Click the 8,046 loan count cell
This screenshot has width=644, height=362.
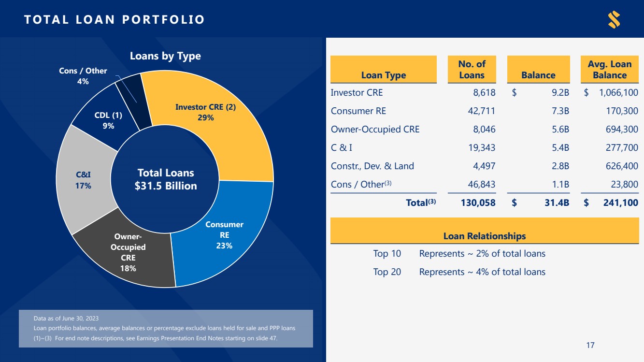[x=484, y=129]
